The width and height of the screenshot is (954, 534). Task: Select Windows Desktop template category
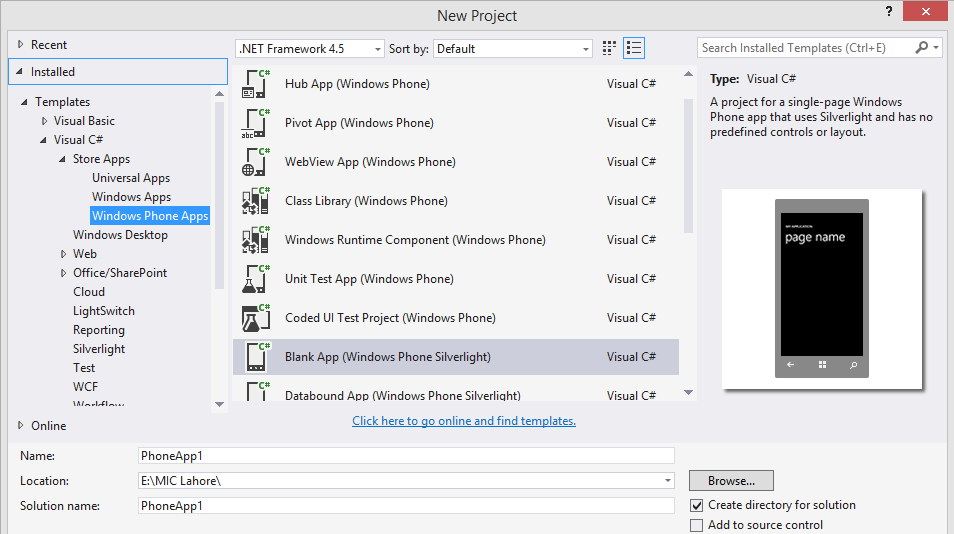[120, 235]
